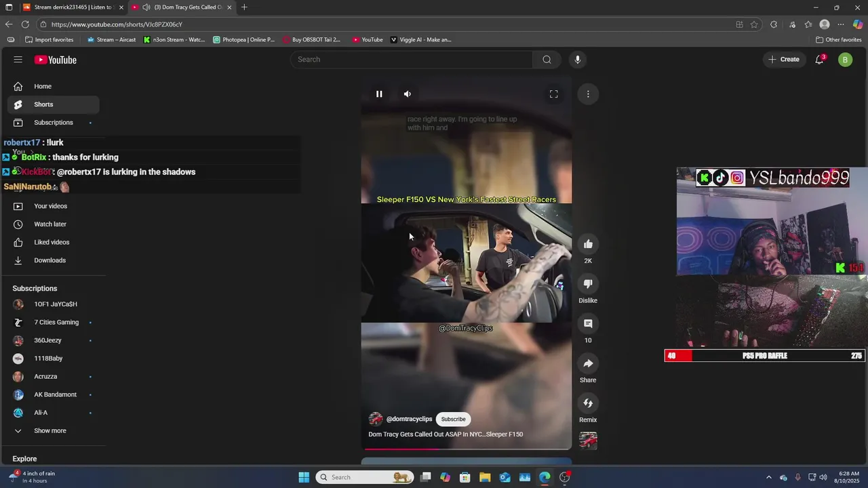This screenshot has height=488, width=868.
Task: Open the notifications bell
Action: click(x=820, y=60)
